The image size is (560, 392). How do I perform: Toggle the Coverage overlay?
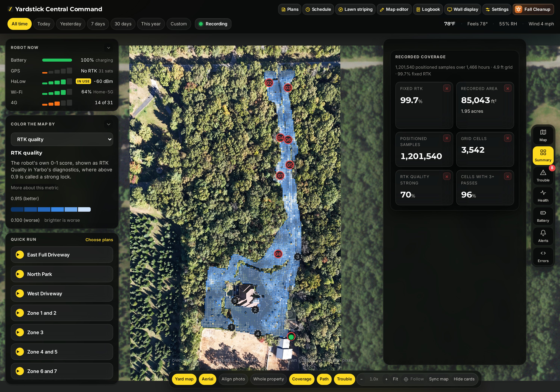302,379
